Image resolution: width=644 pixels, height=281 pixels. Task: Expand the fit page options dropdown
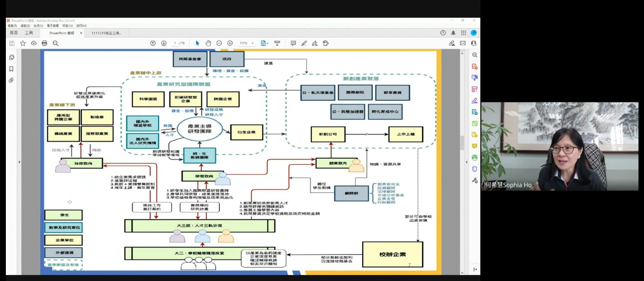pos(268,43)
